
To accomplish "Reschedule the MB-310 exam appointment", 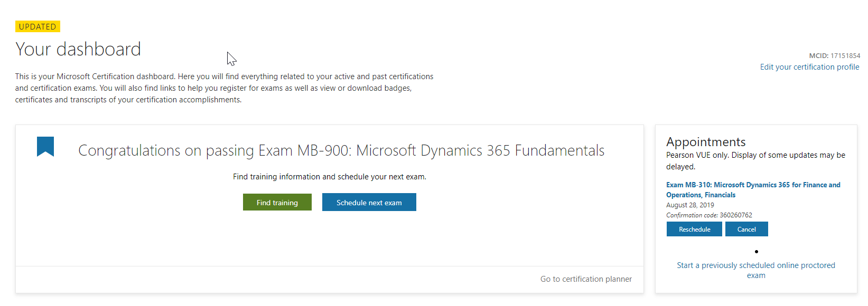I will pyautogui.click(x=694, y=229).
